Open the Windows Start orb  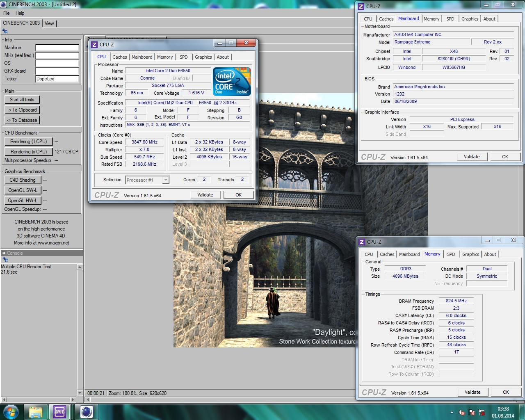tap(11, 411)
